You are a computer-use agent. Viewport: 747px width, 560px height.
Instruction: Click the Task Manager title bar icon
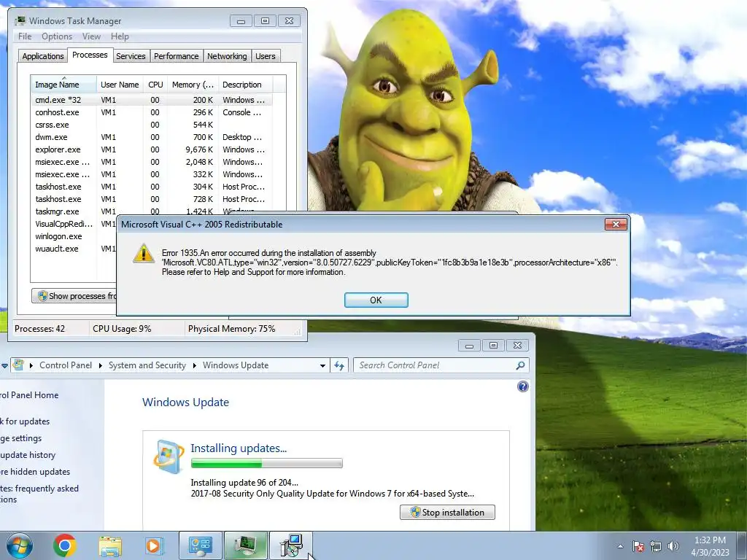(20, 20)
